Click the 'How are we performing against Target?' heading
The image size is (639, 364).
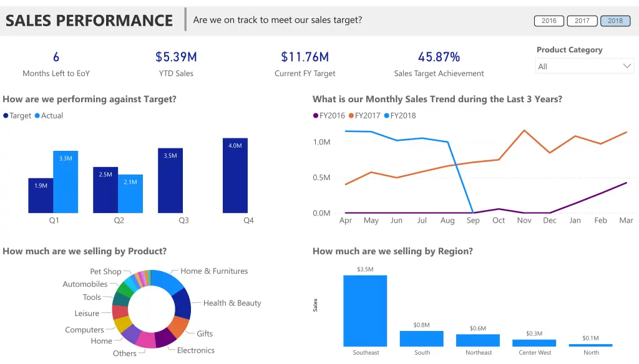[x=90, y=99]
